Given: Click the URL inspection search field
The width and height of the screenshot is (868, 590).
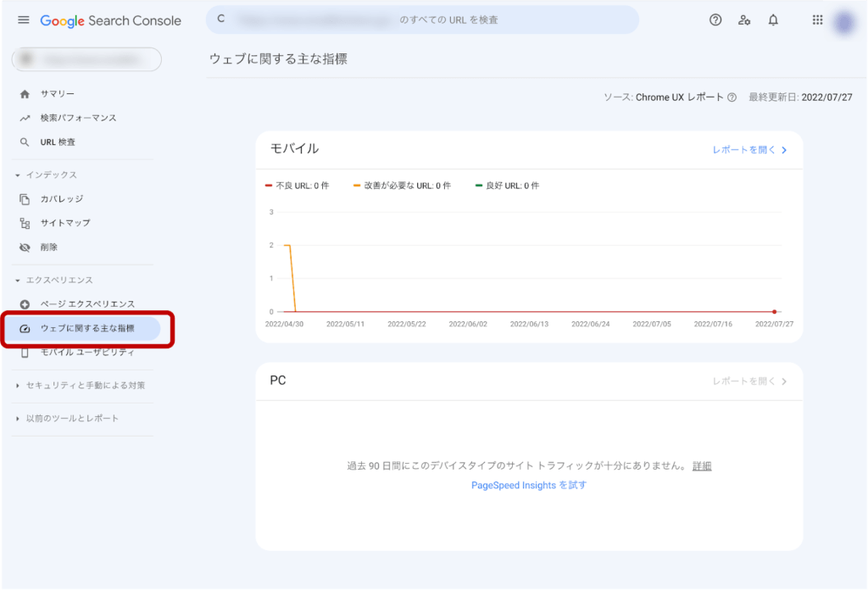Looking at the screenshot, I should pyautogui.click(x=422, y=19).
